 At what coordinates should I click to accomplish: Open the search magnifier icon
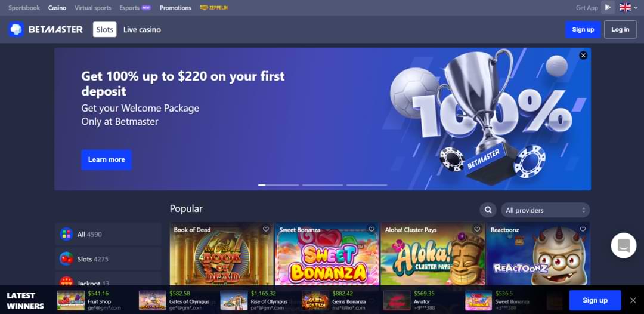[488, 210]
